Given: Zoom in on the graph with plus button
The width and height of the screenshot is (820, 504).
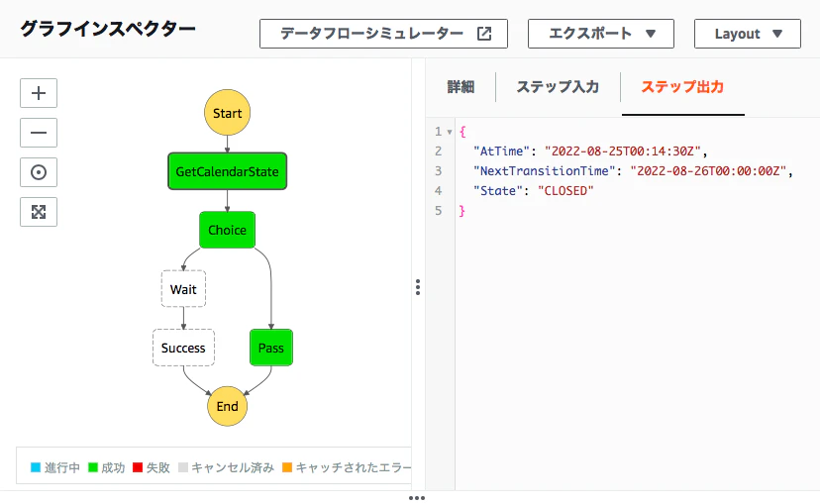Looking at the screenshot, I should [x=39, y=93].
